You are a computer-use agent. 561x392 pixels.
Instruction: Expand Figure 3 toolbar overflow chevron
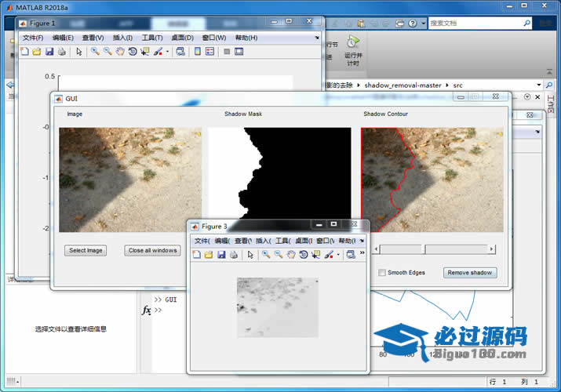(362, 255)
